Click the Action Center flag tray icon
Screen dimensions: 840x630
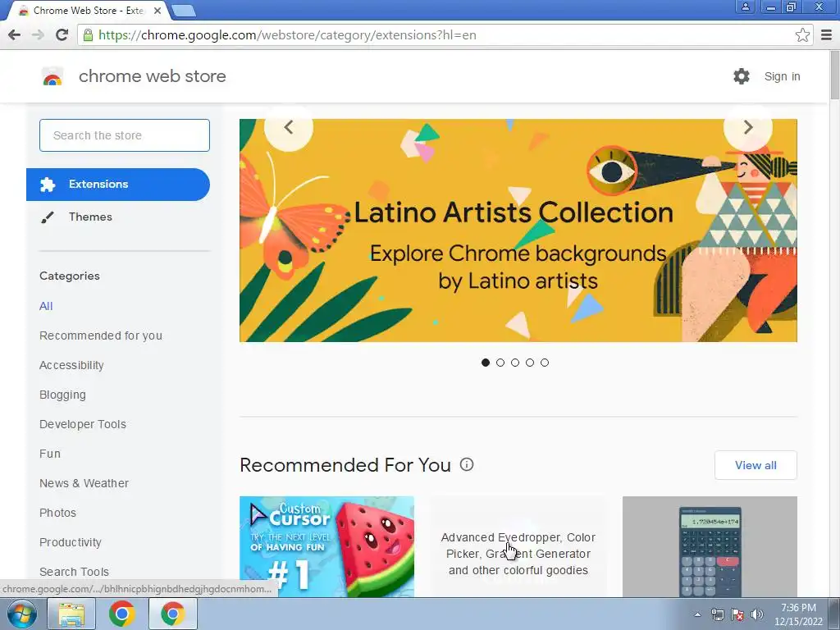click(x=737, y=614)
